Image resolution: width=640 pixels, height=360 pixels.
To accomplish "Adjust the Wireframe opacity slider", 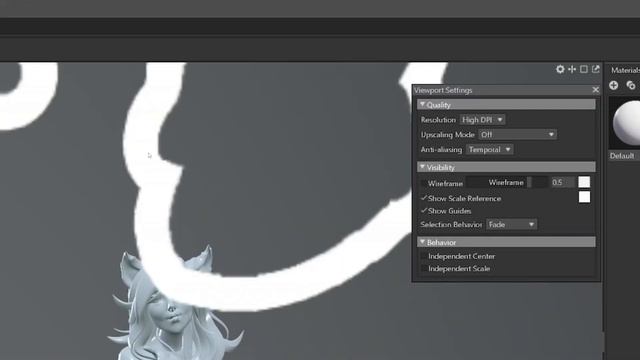I will [507, 182].
